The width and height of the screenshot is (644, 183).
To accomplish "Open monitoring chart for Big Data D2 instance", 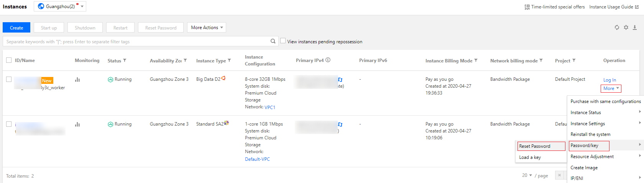I will pyautogui.click(x=77, y=80).
